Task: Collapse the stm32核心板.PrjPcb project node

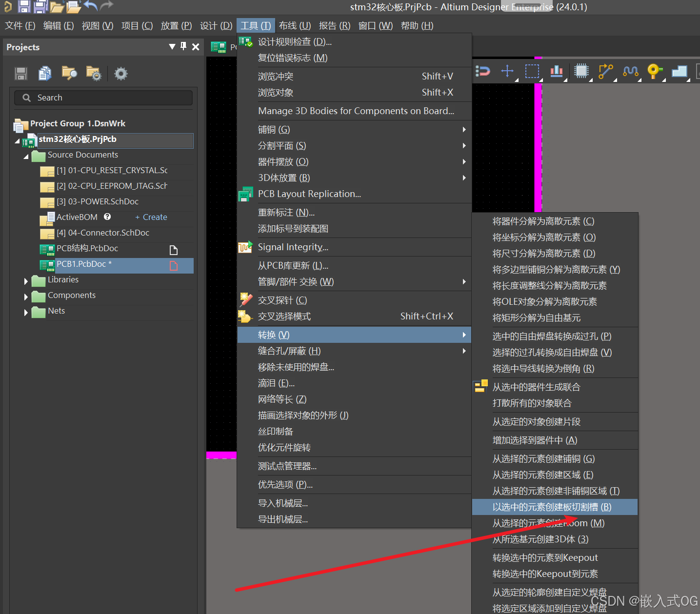Action: pos(17,141)
